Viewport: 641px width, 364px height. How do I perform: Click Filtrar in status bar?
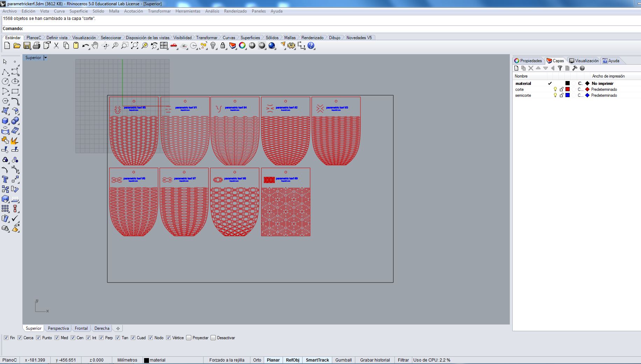[x=403, y=360]
